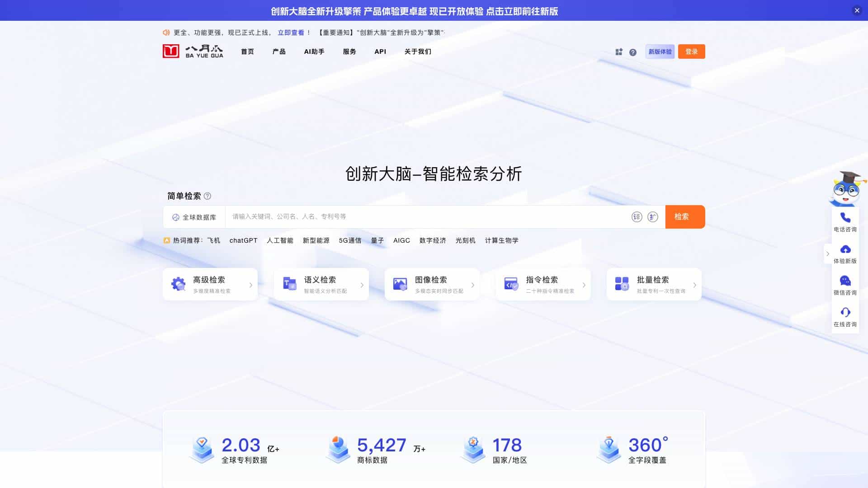
Task: Click the 微信咨询 chat icon
Action: [x=845, y=281]
